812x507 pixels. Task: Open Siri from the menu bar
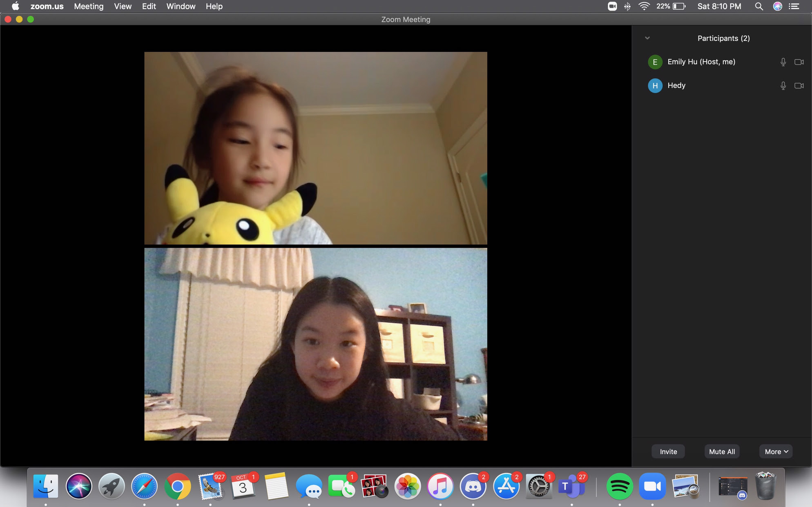click(778, 6)
